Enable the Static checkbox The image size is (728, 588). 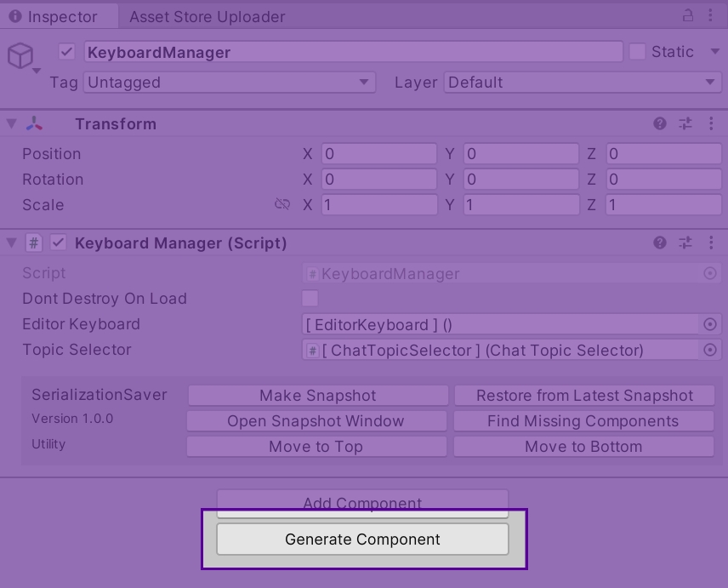(x=637, y=52)
